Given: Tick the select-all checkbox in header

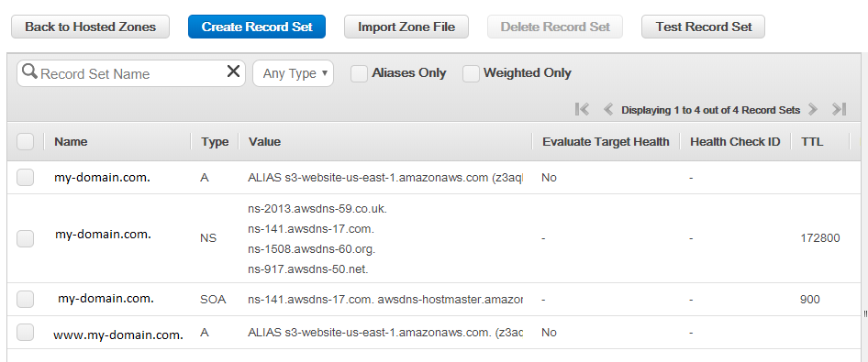Looking at the screenshot, I should click(x=25, y=141).
